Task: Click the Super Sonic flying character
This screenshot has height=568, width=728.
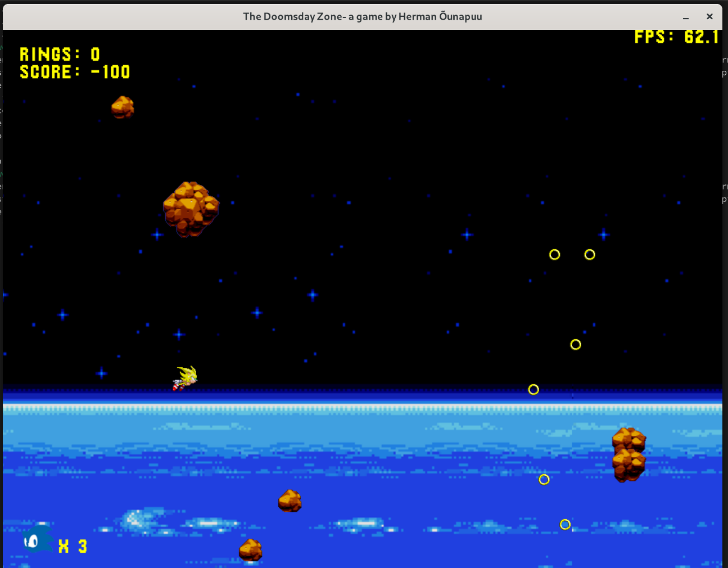Action: coord(186,378)
